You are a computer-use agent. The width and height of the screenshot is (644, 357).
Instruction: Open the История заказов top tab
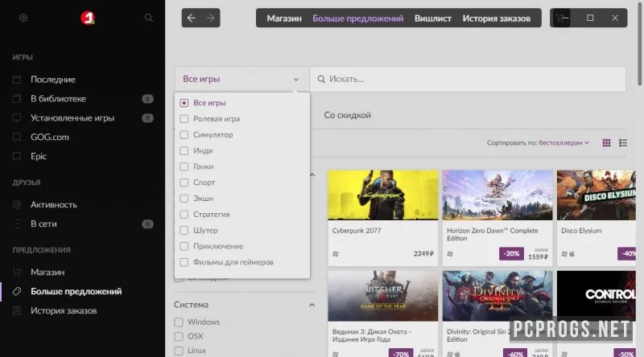point(497,18)
